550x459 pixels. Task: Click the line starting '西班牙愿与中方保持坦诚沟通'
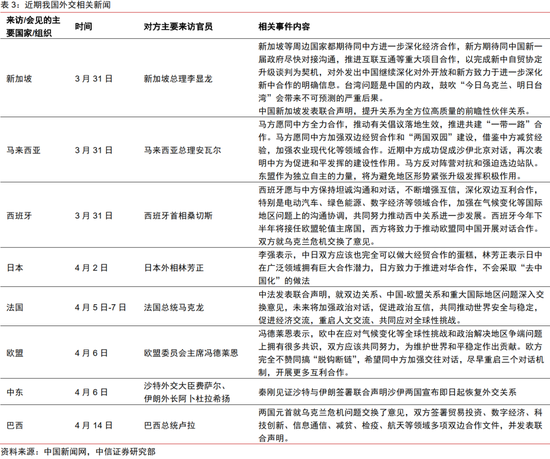(398, 190)
